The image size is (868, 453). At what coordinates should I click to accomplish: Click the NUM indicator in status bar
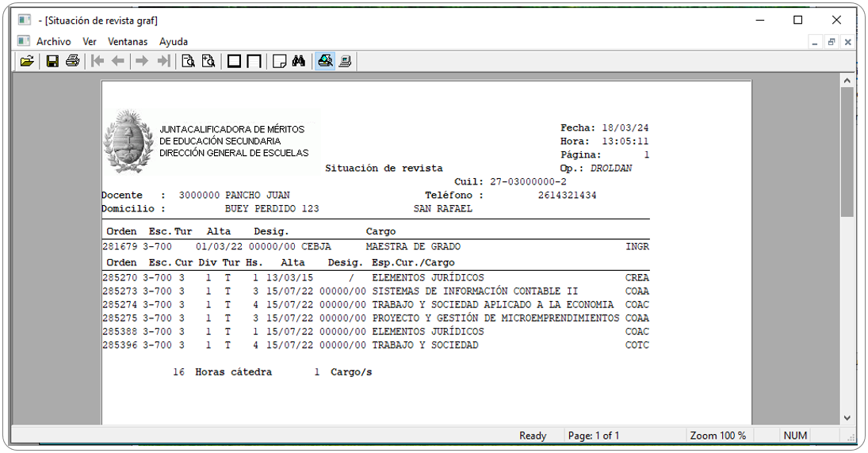coord(795,436)
